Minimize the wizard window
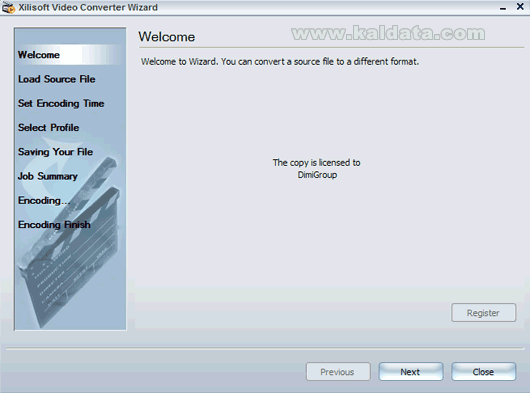 click(x=503, y=8)
